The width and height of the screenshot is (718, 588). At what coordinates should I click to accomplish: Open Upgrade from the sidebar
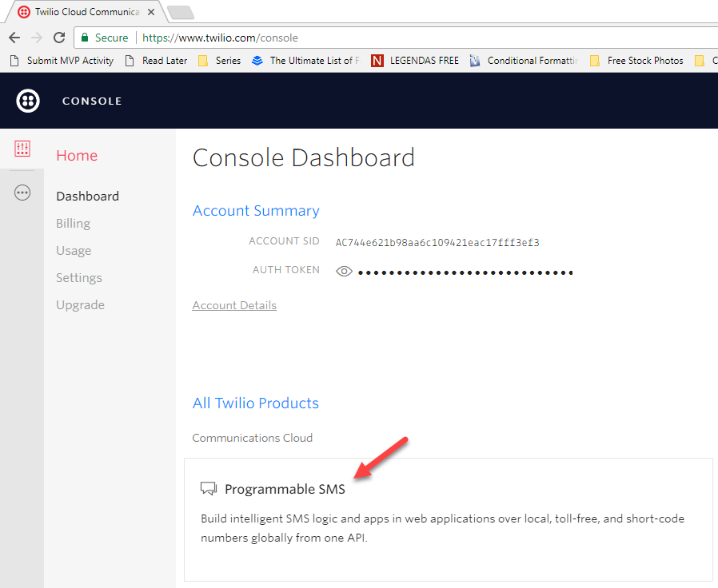(80, 304)
